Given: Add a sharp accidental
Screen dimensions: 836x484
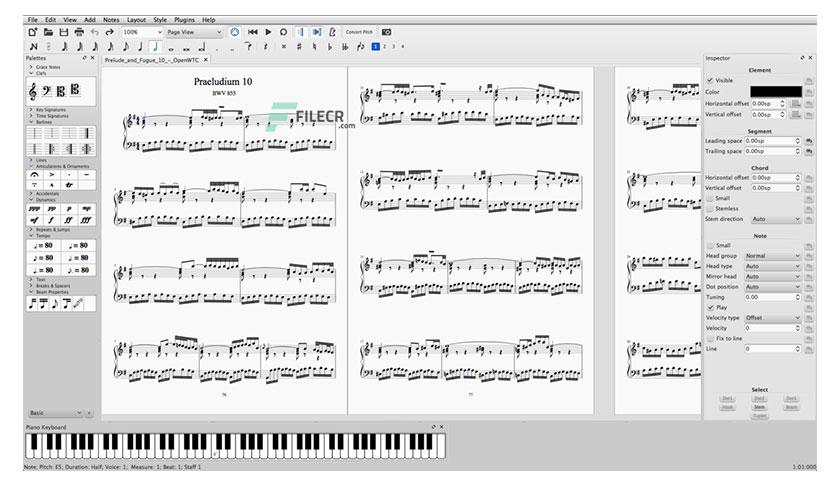Looking at the screenshot, I should coord(299,47).
